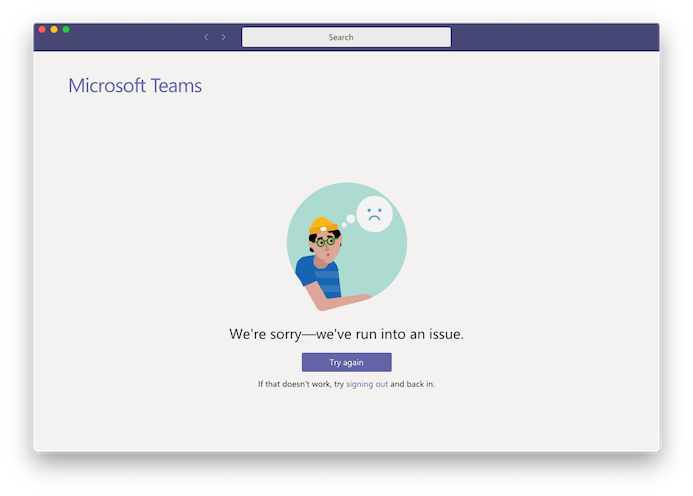The image size is (693, 496).
Task: Click the forward navigation arrow
Action: click(x=223, y=37)
